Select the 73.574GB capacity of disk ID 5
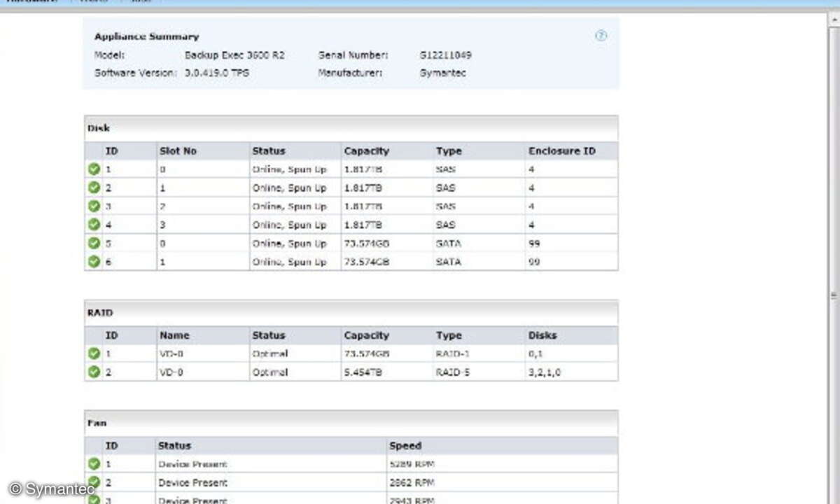Image resolution: width=840 pixels, height=504 pixels. point(367,243)
